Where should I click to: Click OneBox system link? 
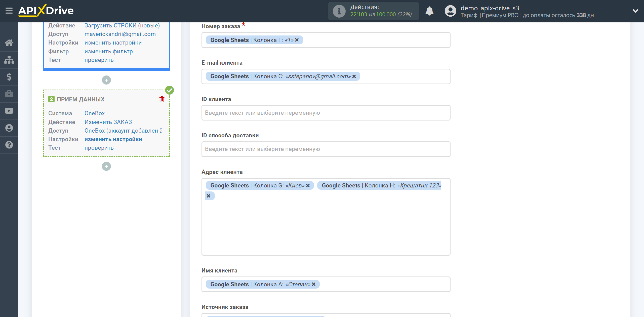(95, 113)
